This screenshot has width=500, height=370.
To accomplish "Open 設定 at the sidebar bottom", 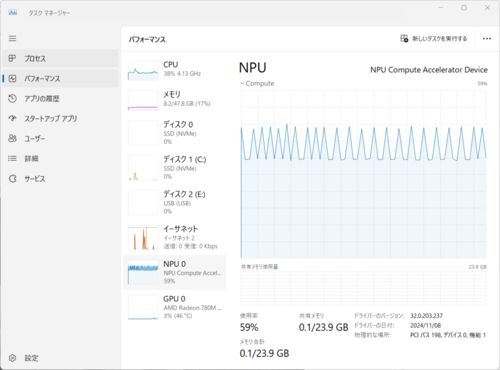I will (x=61, y=358).
